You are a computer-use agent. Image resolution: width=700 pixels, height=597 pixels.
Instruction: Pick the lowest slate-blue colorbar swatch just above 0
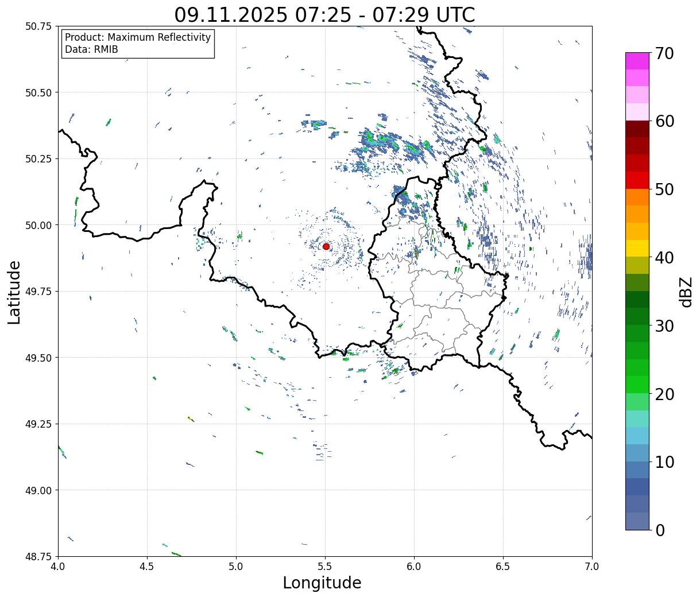[x=637, y=521]
